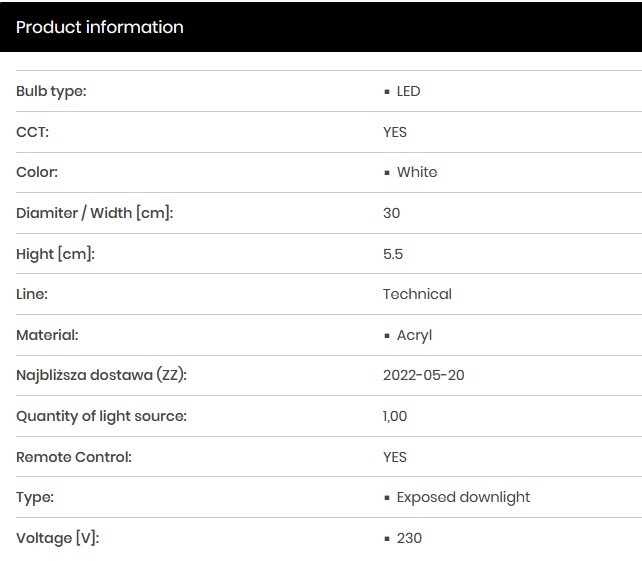This screenshot has width=642, height=561.
Task: Select the 230 voltage value
Action: (x=409, y=538)
